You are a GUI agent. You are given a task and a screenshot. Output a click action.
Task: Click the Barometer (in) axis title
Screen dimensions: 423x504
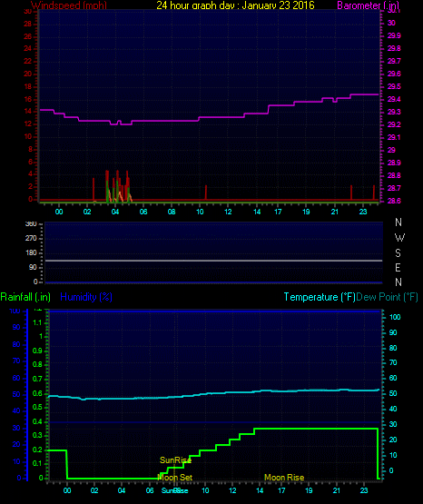tap(368, 5)
